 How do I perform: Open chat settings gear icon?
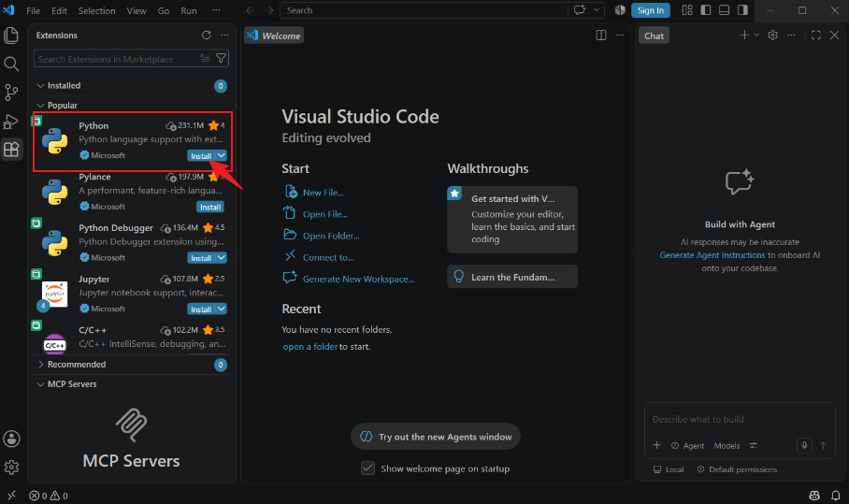coord(772,36)
